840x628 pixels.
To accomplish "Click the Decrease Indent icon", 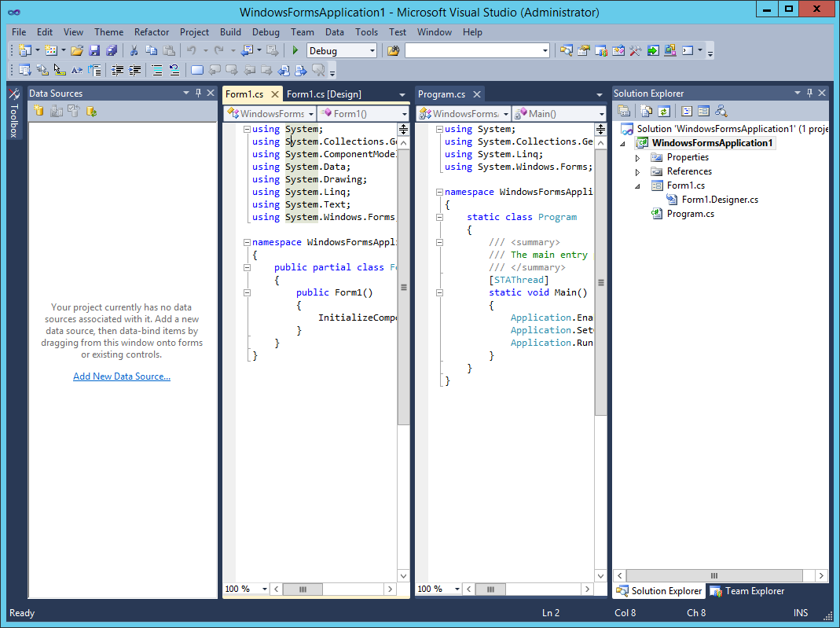I will [x=116, y=70].
